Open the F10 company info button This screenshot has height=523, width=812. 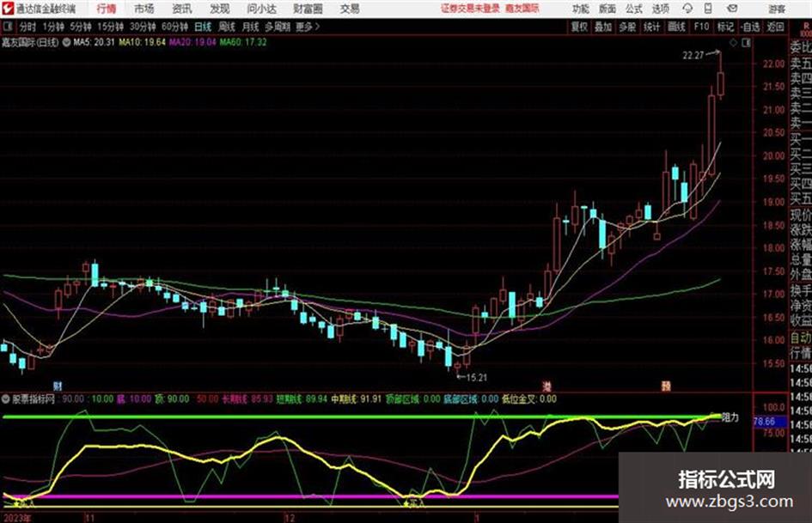click(701, 27)
